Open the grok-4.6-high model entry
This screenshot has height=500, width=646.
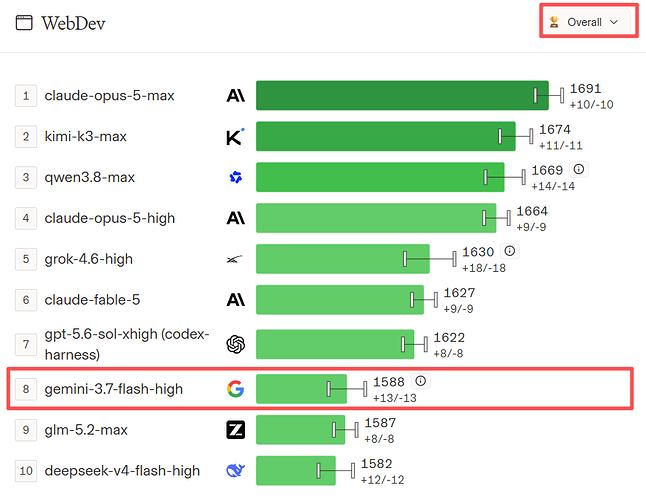(x=89, y=259)
